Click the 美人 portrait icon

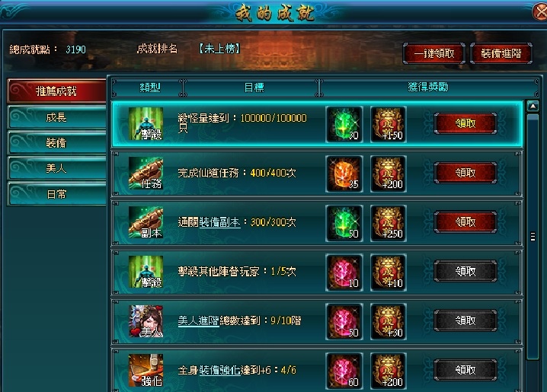point(146,321)
